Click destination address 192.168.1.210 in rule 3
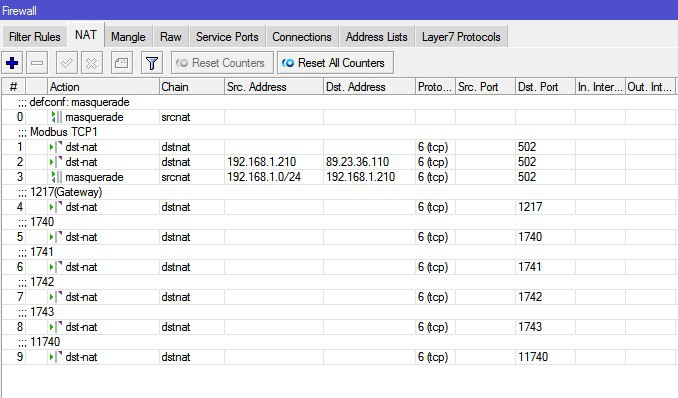This screenshot has height=398, width=678. coord(360,177)
